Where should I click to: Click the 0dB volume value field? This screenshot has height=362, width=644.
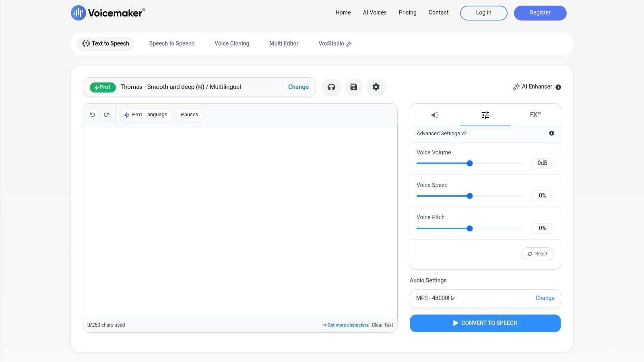tap(543, 163)
